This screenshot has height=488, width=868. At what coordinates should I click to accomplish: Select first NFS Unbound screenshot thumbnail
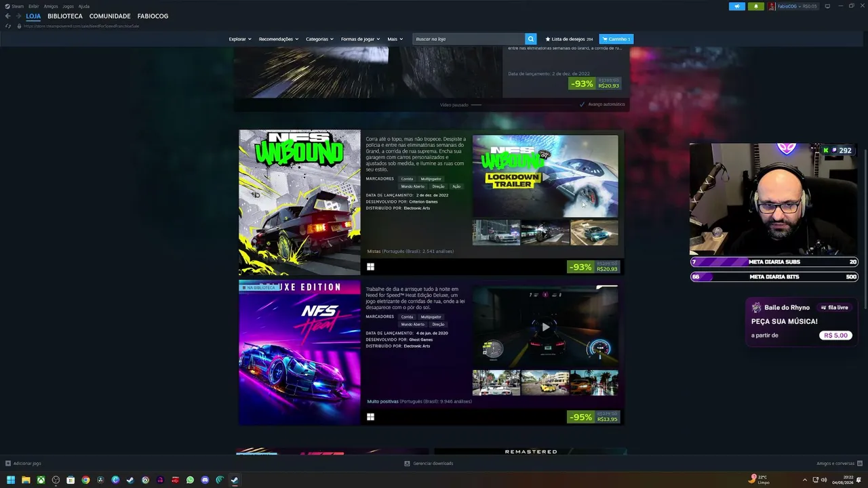click(x=496, y=232)
